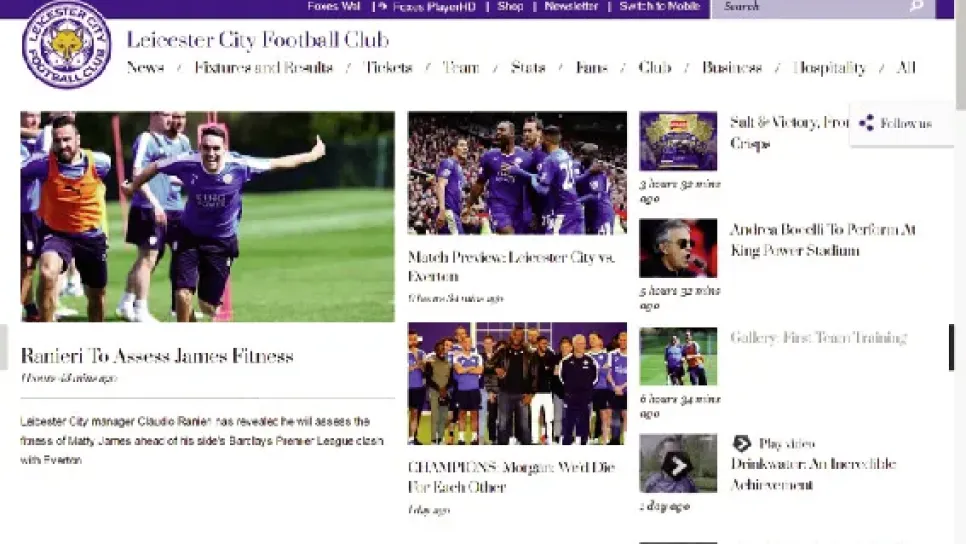Go to the Stats section

pos(527,68)
